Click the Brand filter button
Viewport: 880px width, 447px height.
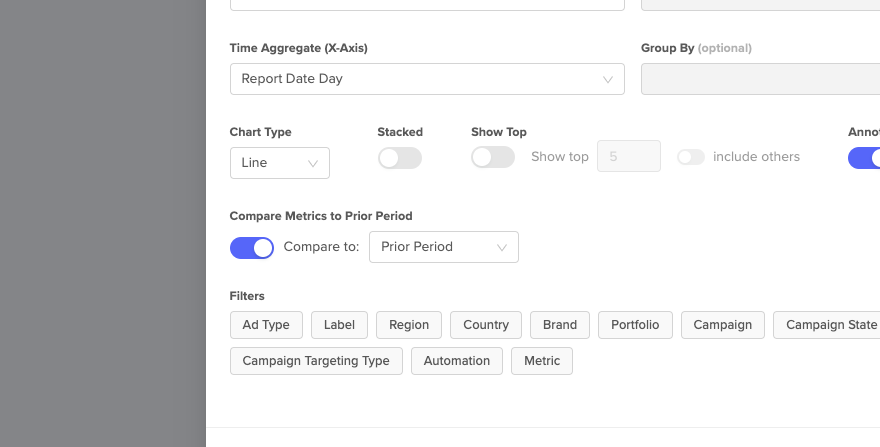click(x=560, y=325)
